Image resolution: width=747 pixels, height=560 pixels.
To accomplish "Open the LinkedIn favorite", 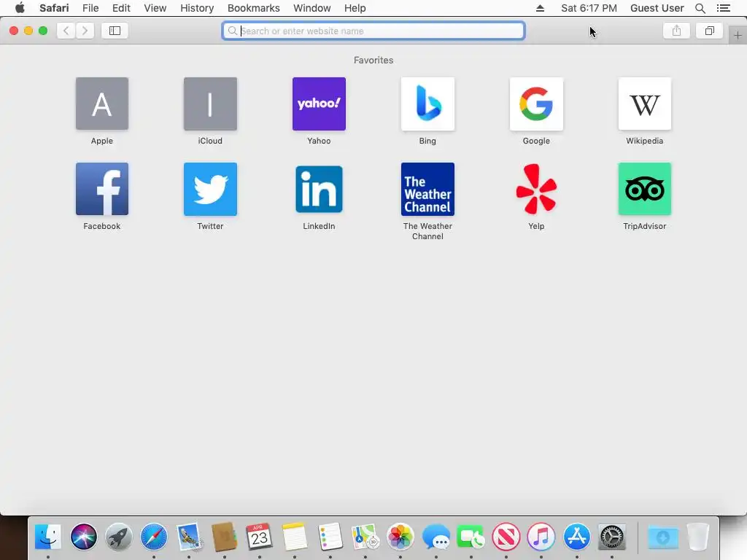I will tap(319, 189).
